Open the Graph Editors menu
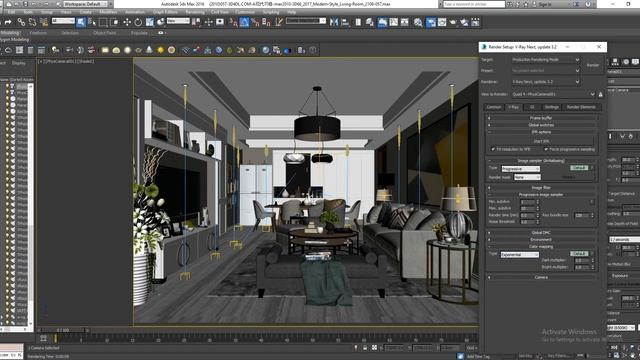Screen dimensions: 640x360 tap(165, 12)
